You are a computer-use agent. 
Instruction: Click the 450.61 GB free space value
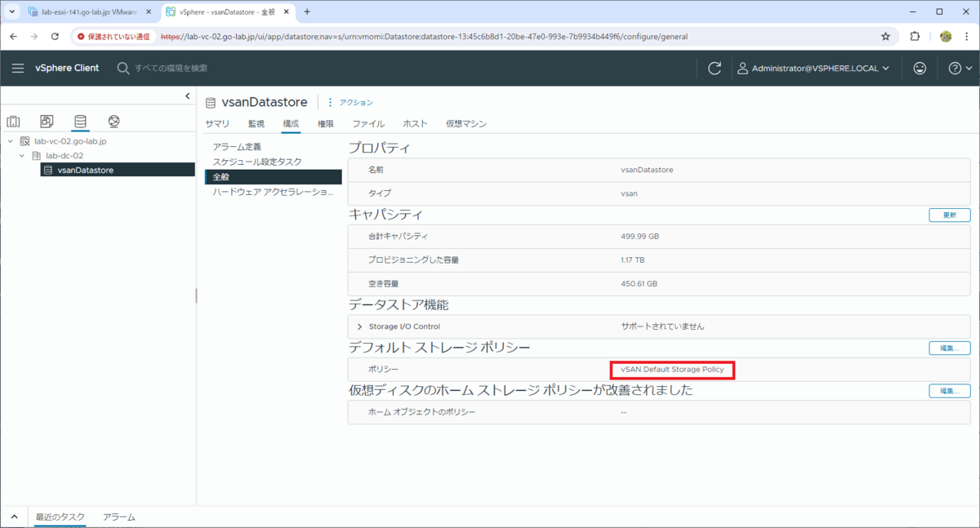click(639, 284)
